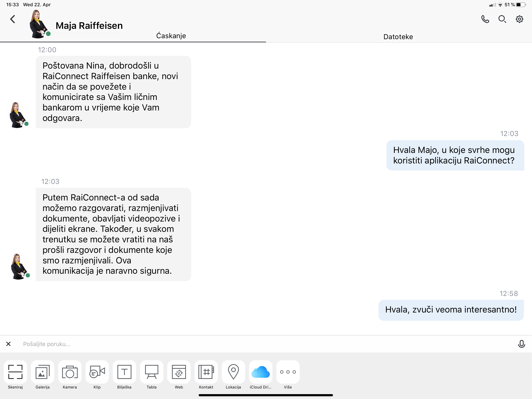Open the Kamera attachment option
Screen dimensions: 532x399
[x=70, y=372]
